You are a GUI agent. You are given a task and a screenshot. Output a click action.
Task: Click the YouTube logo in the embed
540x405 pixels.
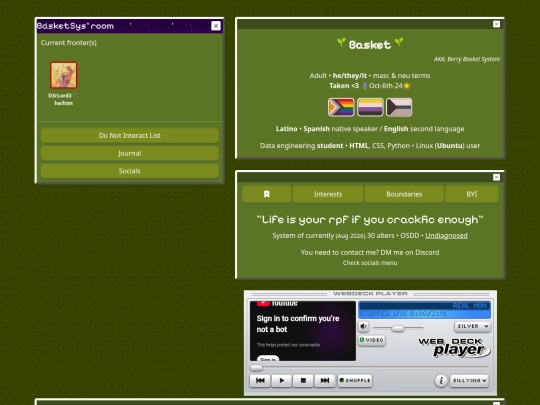[x=277, y=303]
